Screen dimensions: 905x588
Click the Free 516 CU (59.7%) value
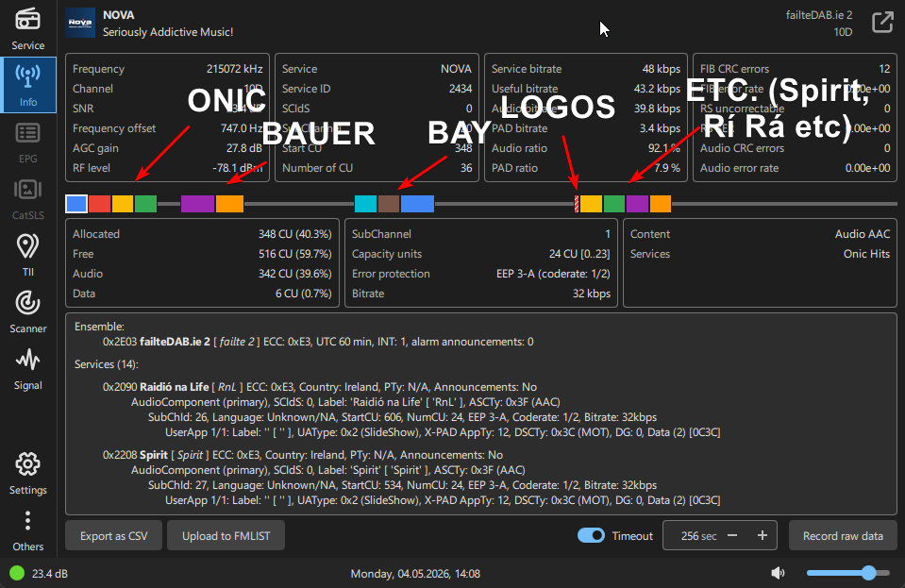[x=295, y=254]
